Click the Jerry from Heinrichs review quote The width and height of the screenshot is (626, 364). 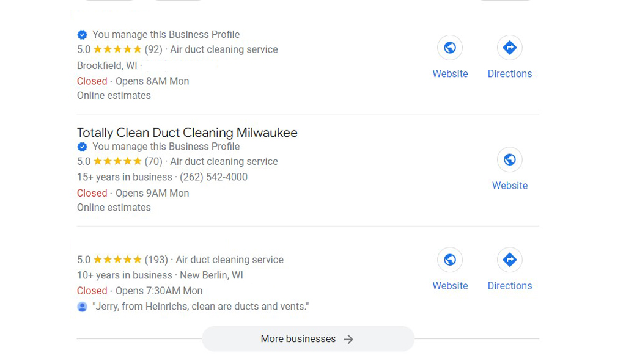click(201, 307)
